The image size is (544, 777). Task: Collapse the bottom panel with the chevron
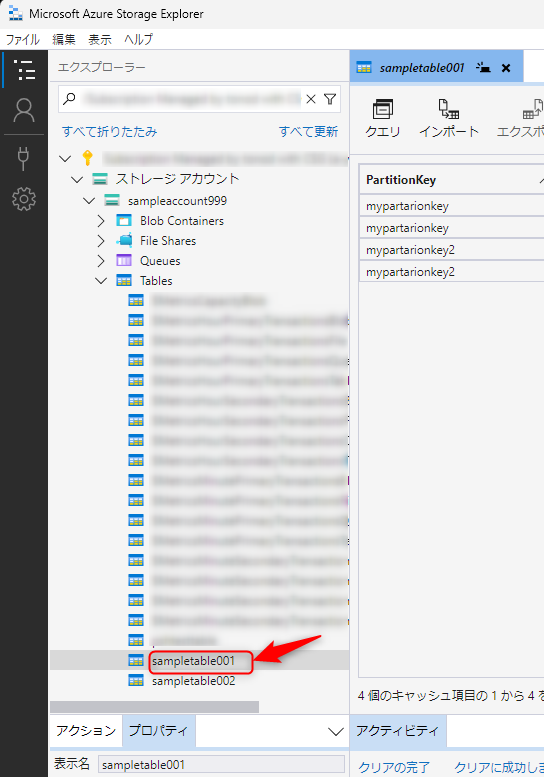point(336,731)
